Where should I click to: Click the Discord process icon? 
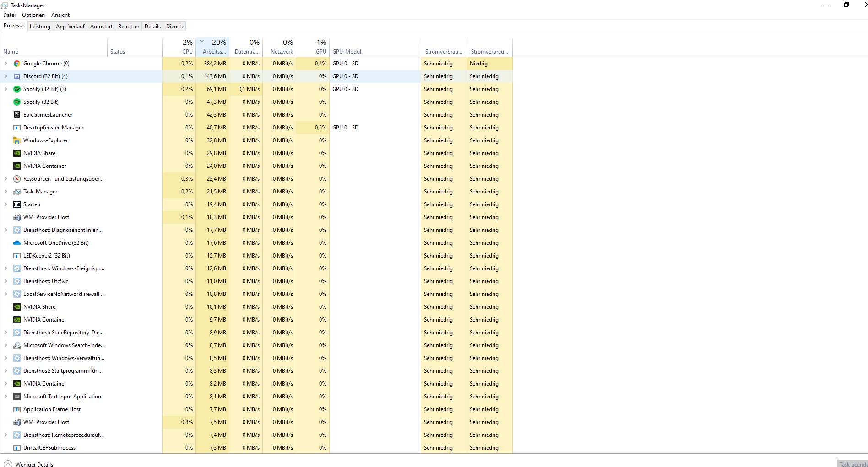pyautogui.click(x=17, y=76)
